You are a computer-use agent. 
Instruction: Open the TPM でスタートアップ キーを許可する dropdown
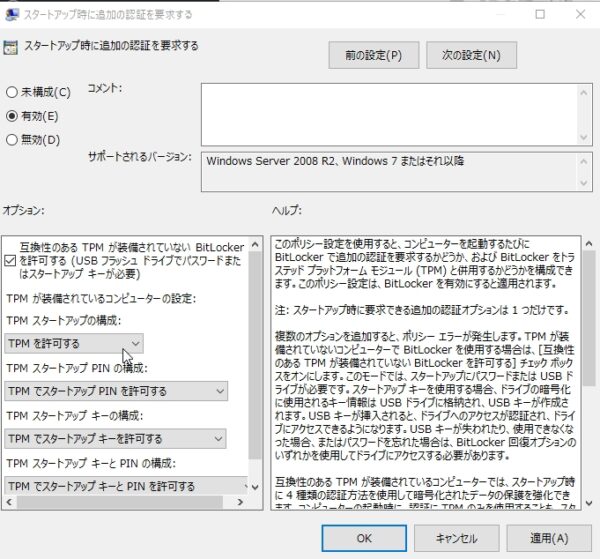coord(115,438)
